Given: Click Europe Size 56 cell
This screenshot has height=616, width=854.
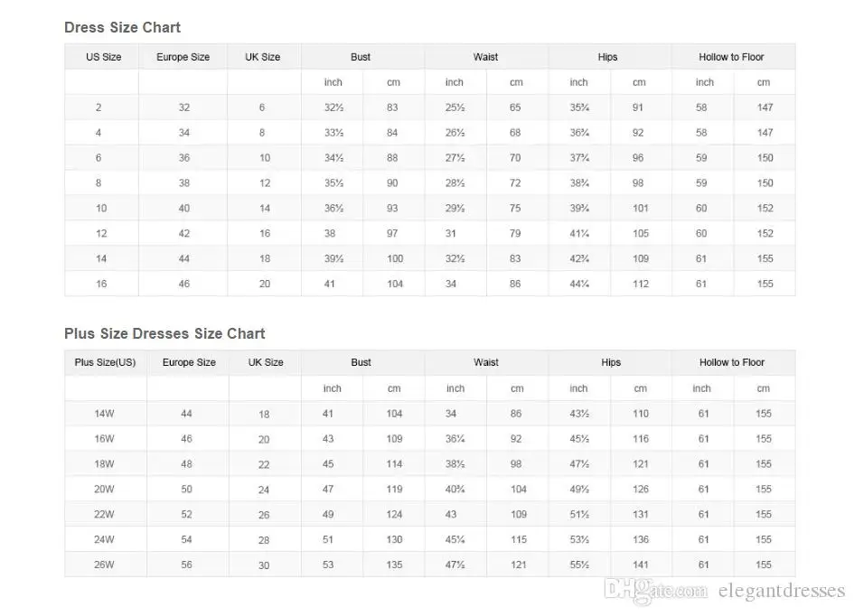Looking at the screenshot, I should [x=186, y=565].
